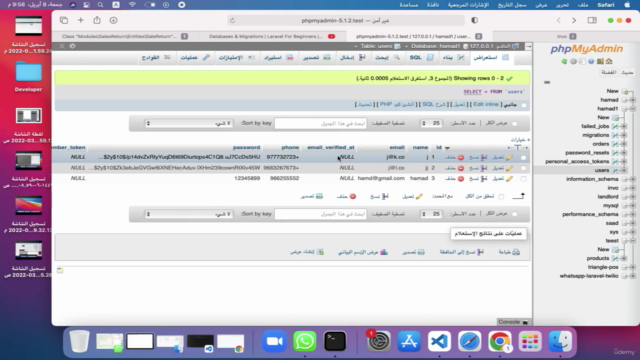The width and height of the screenshot is (640, 360).
Task: Click the create view icon in results operations
Action: [320, 252]
